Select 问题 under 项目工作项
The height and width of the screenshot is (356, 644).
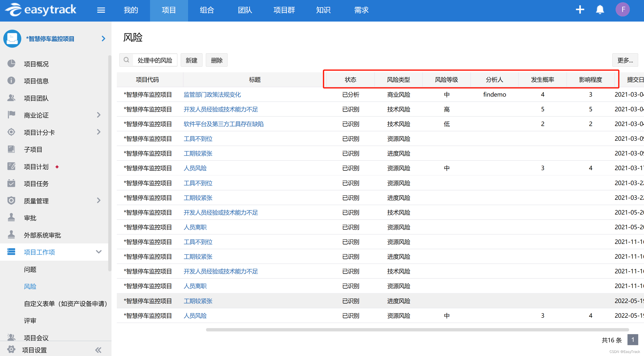point(30,269)
